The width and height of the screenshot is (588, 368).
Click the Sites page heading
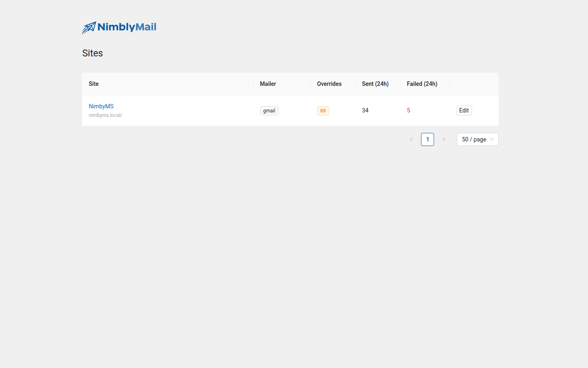93,53
